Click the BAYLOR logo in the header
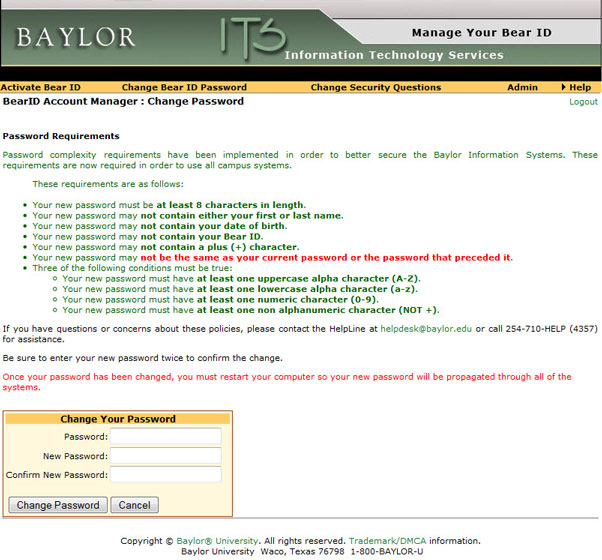 (x=76, y=38)
